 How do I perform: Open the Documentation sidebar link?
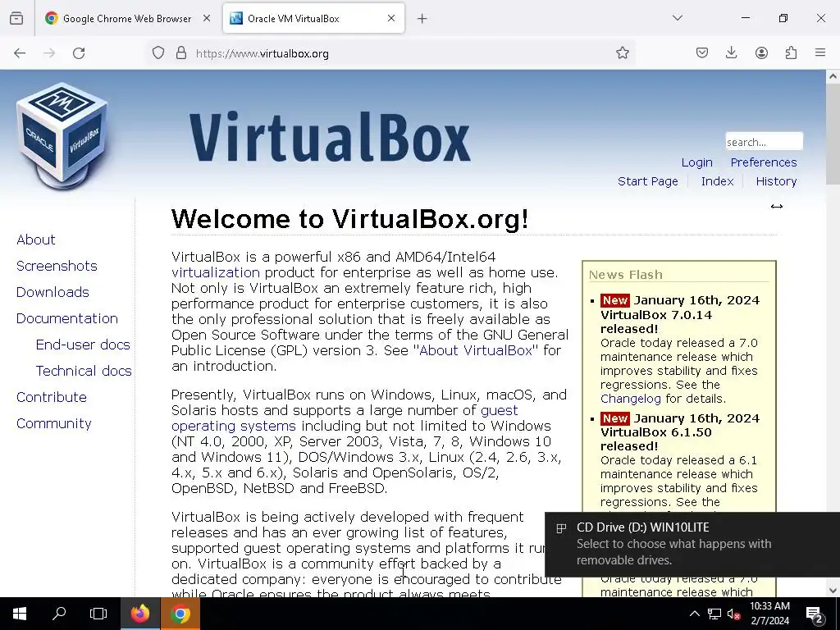[x=67, y=318]
